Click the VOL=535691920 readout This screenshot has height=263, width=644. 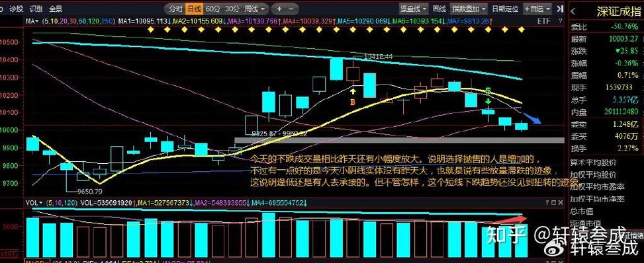(109, 203)
